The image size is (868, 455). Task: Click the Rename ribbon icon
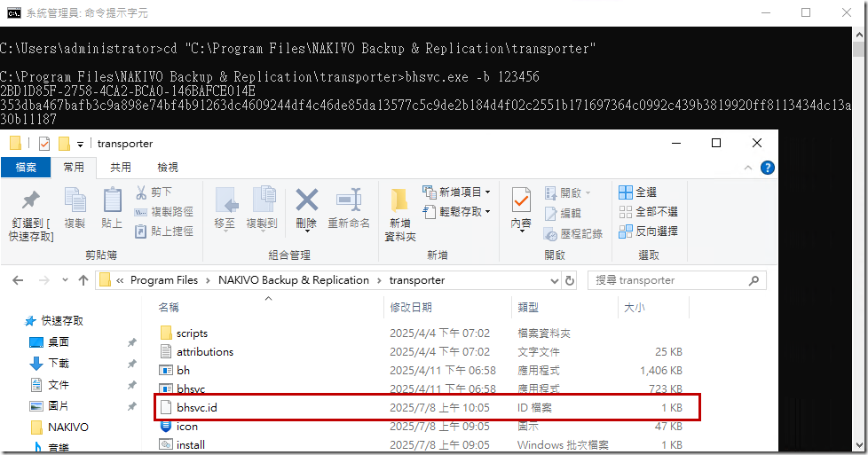tap(349, 200)
